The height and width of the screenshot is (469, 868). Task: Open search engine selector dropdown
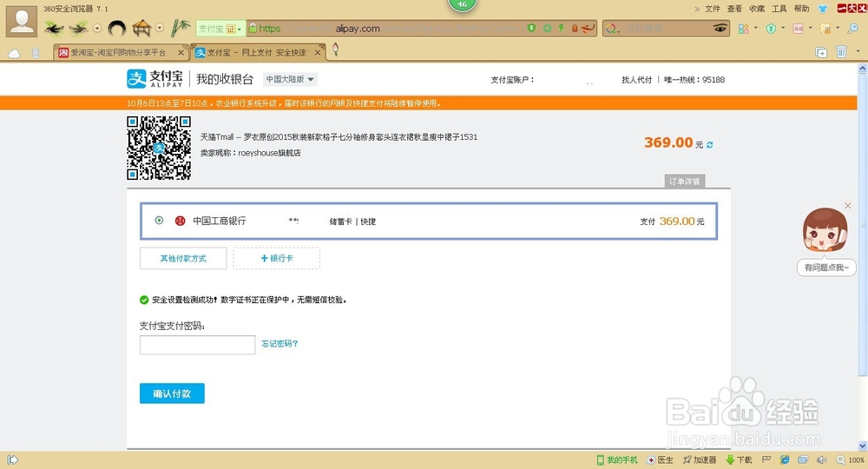[x=613, y=29]
